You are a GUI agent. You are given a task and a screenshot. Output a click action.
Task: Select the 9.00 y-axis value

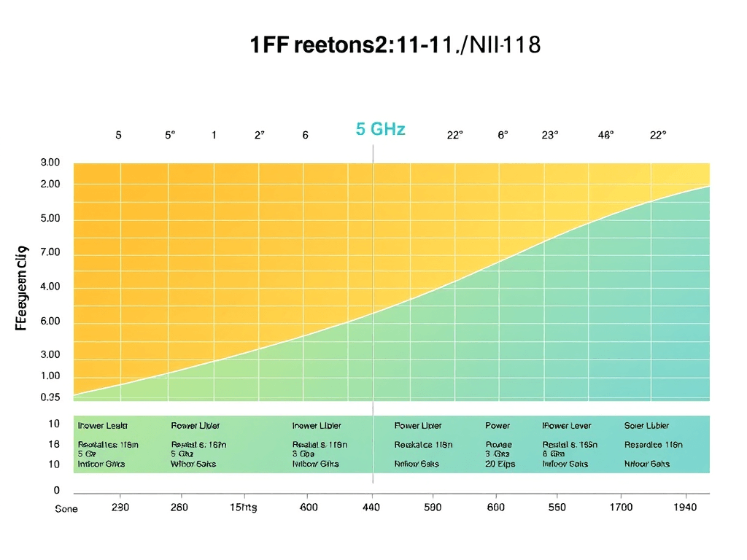pos(50,163)
